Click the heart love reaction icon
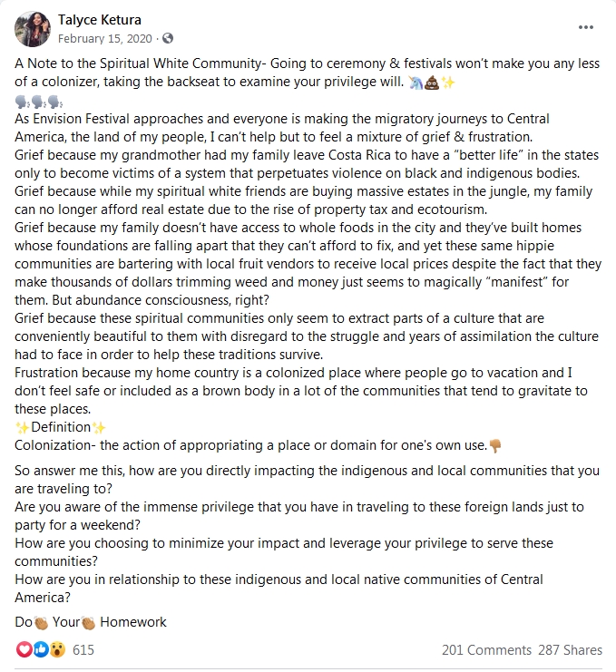This screenshot has height=672, width=616. (24, 649)
